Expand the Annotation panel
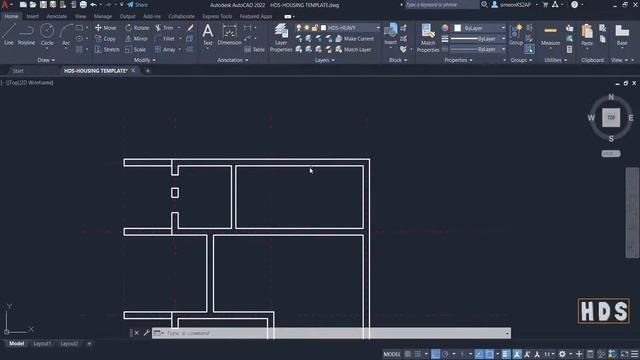 pos(233,60)
